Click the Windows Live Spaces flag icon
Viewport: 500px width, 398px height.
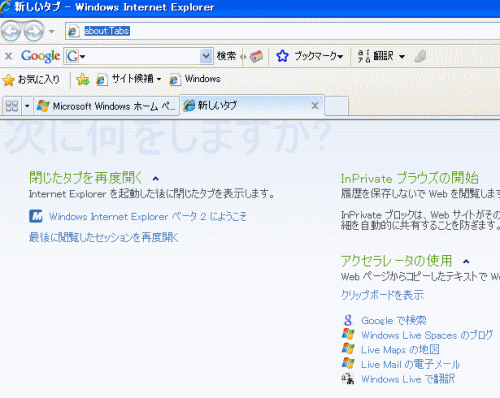[348, 334]
